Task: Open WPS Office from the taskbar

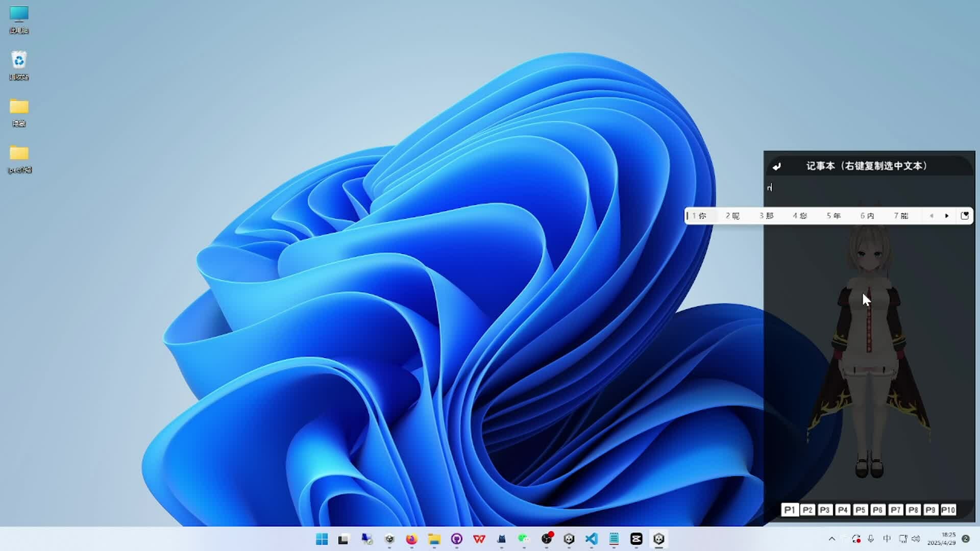Action: pyautogui.click(x=479, y=539)
